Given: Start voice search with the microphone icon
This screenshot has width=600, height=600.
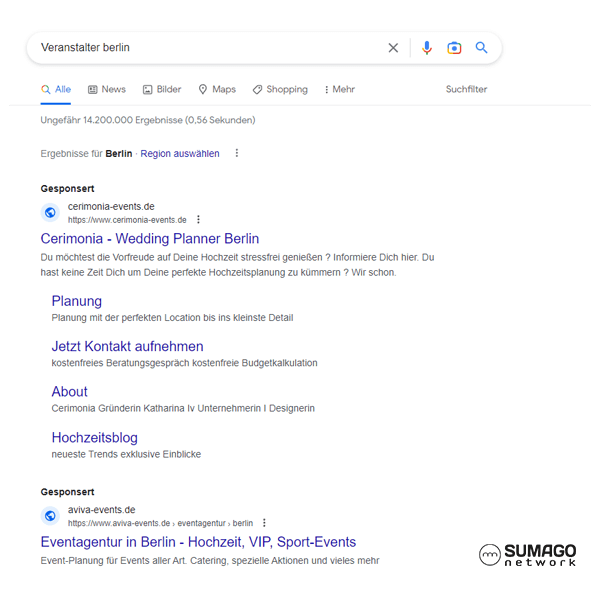Looking at the screenshot, I should pos(427,48).
